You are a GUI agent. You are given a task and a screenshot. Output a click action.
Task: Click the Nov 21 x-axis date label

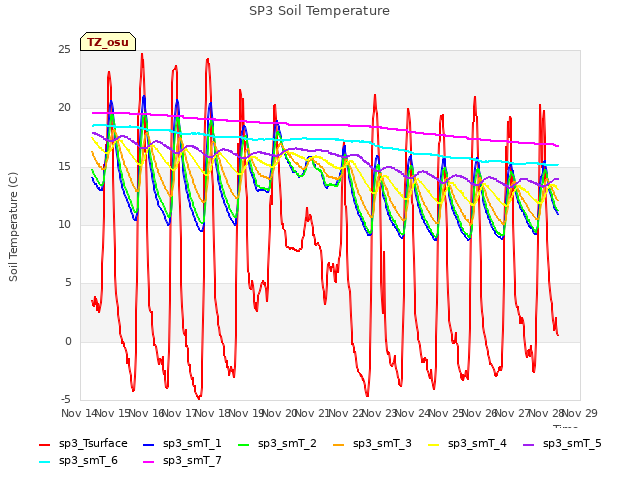(313, 413)
